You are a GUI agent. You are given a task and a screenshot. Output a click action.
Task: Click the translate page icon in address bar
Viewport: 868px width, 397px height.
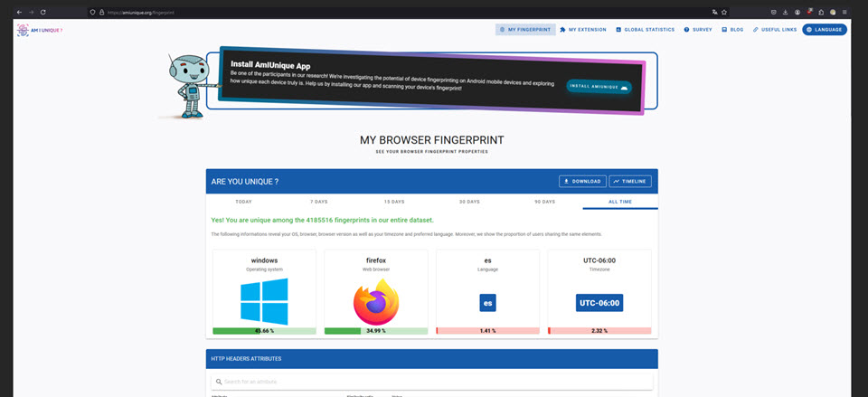[x=714, y=12]
